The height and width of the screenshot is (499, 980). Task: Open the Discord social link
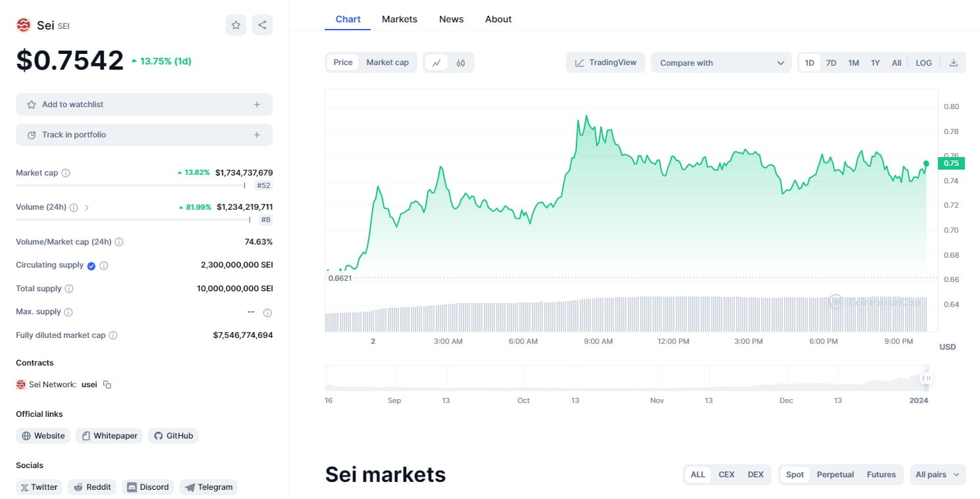click(148, 487)
